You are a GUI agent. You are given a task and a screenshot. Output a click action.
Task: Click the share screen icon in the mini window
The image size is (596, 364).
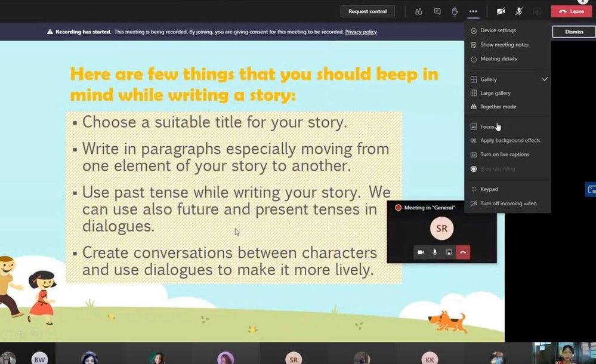tap(449, 252)
